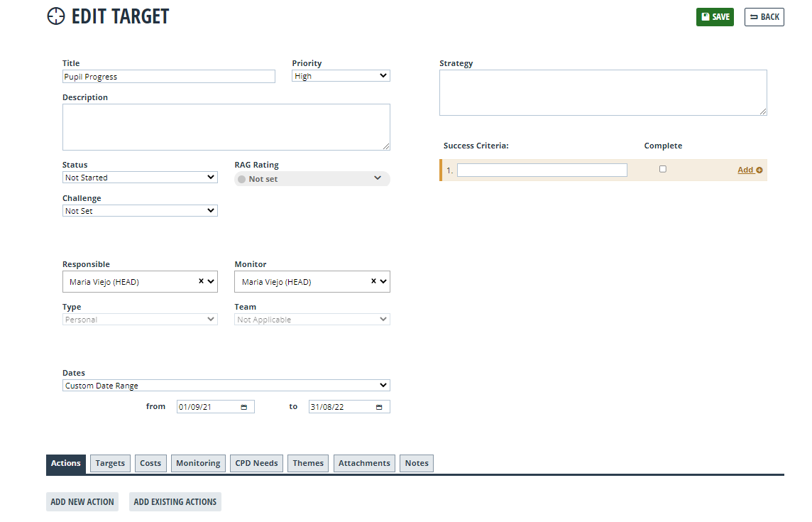812x522 pixels.
Task: Click the resize grip on the Strategy box
Action: (763, 112)
